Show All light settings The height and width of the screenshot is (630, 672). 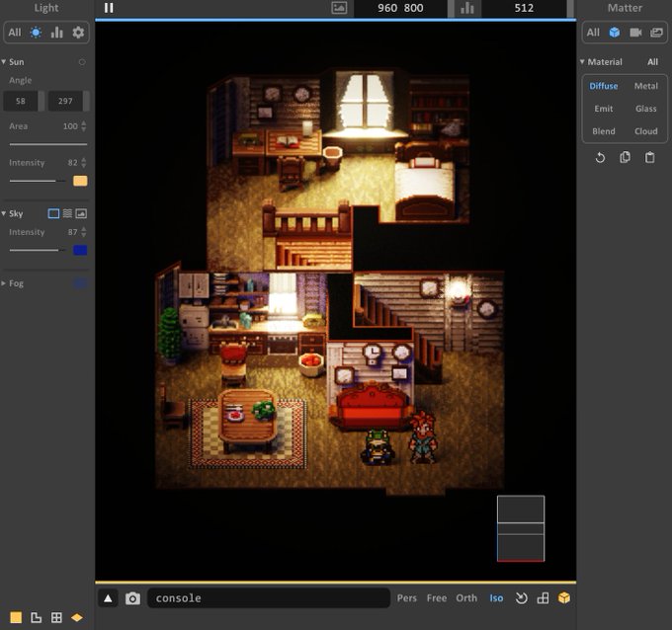point(15,33)
